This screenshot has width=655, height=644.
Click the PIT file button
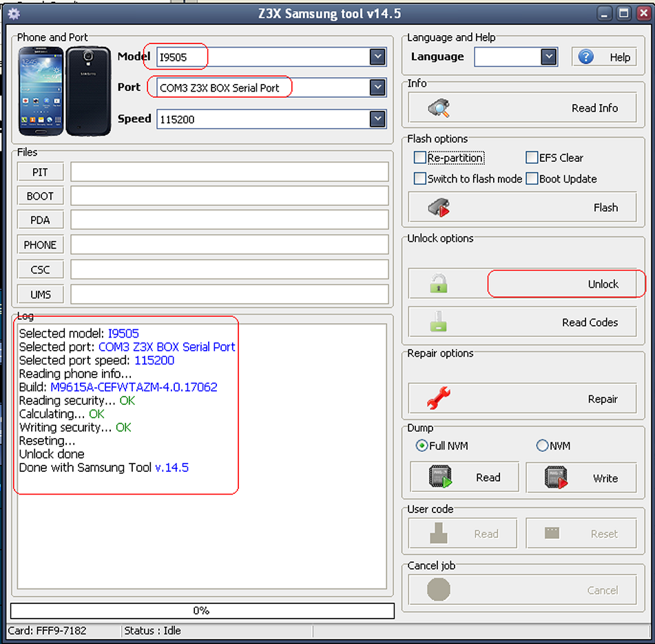click(41, 172)
